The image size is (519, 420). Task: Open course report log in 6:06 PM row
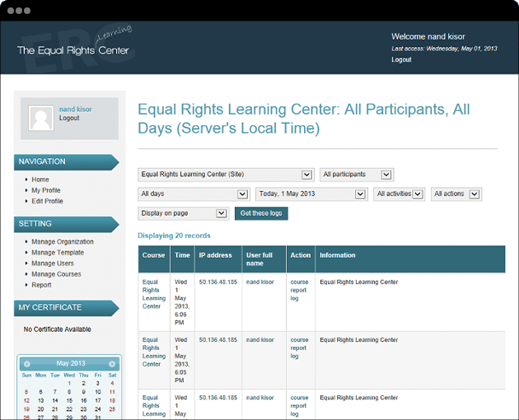299,290
